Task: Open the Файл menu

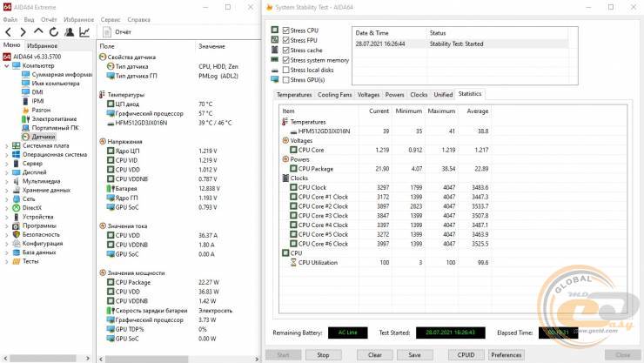Action: tap(10, 19)
